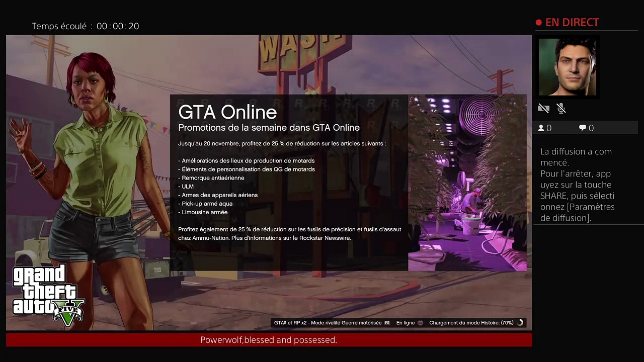The image size is (644, 362).
Task: Click the R1 button icon in the status bar
Action: click(x=387, y=323)
